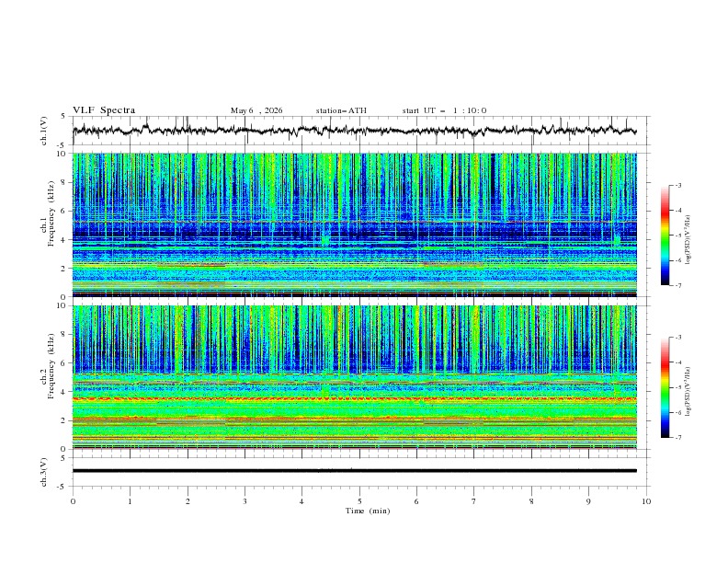Select the 9 minute tick on time axis
The height and width of the screenshot is (563, 728).
point(588,501)
